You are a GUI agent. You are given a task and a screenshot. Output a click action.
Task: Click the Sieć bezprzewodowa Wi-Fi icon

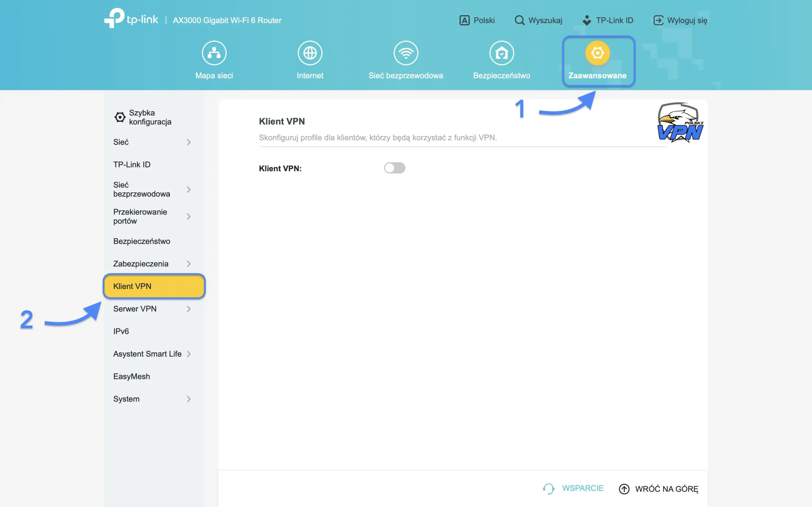(406, 53)
